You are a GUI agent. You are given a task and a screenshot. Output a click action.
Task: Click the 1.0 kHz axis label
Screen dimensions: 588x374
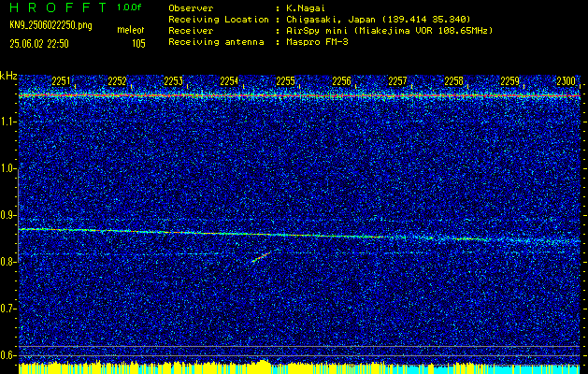tap(8, 169)
